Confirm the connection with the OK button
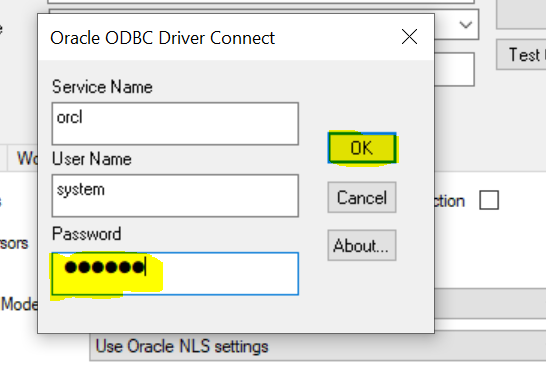The width and height of the screenshot is (546, 385). click(x=362, y=148)
